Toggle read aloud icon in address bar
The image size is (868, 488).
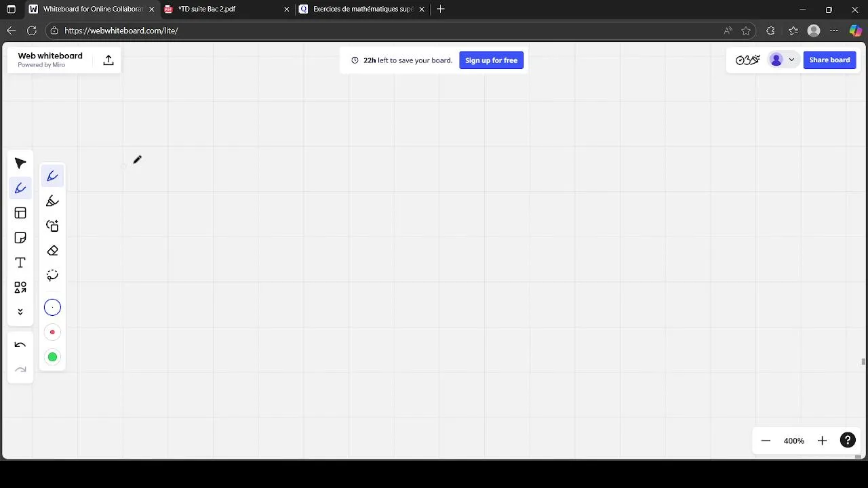point(728,30)
